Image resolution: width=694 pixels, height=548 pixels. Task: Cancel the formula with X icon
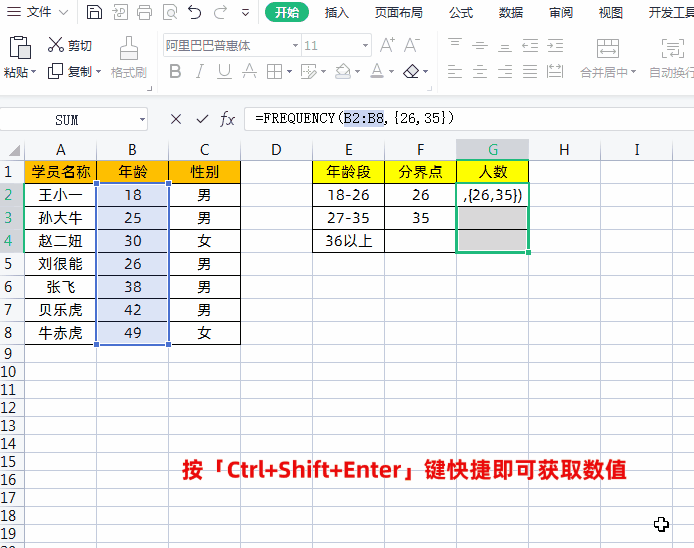tap(176, 119)
